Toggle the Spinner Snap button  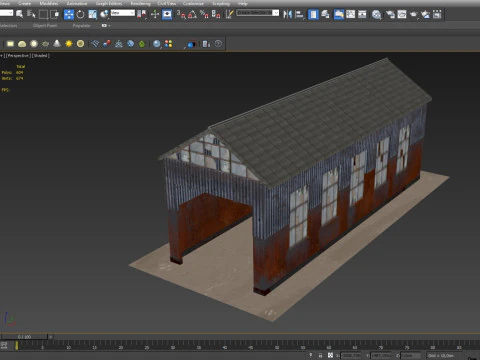click(x=216, y=14)
